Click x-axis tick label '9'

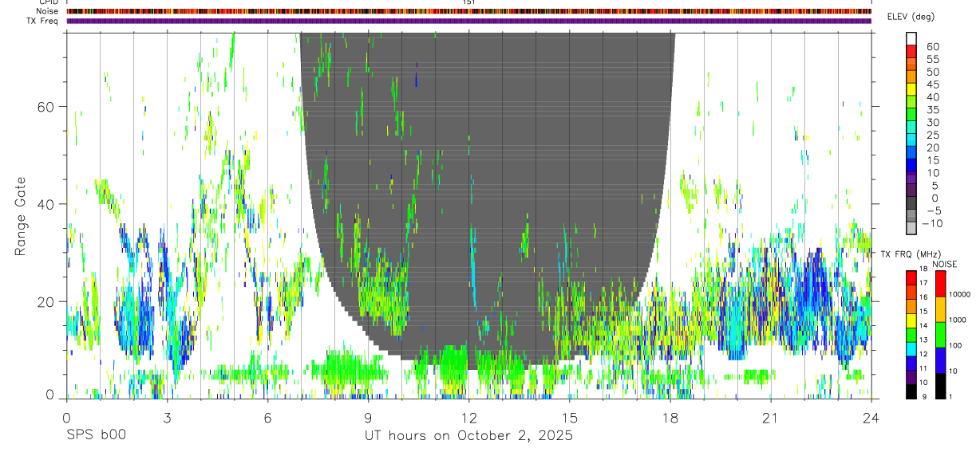click(368, 417)
